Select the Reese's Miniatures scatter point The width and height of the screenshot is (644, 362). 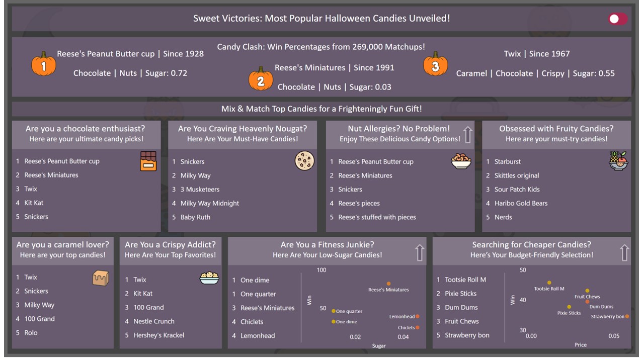(388, 284)
